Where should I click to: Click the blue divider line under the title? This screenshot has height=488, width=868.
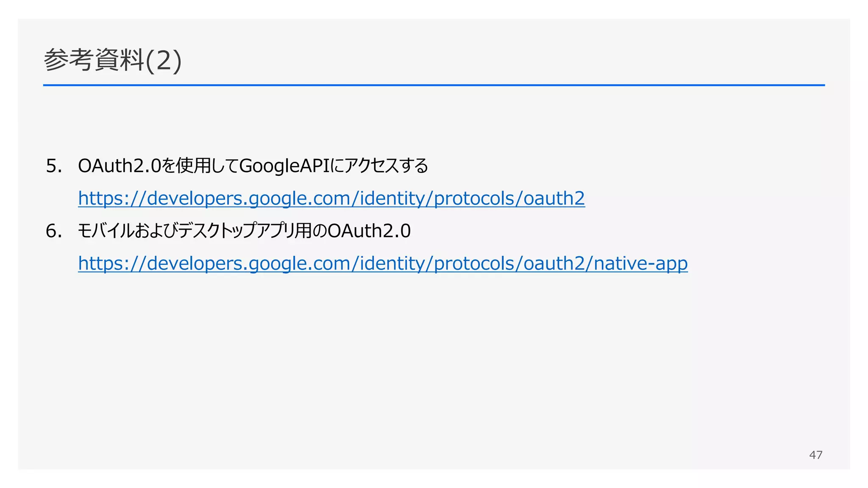coord(434,85)
